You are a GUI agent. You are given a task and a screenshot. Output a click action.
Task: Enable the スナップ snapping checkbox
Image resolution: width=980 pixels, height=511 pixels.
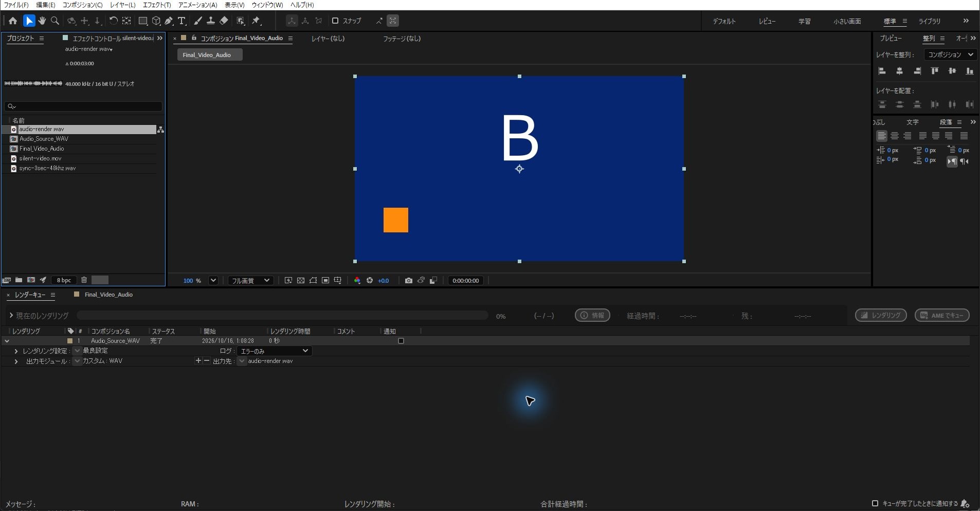click(335, 21)
